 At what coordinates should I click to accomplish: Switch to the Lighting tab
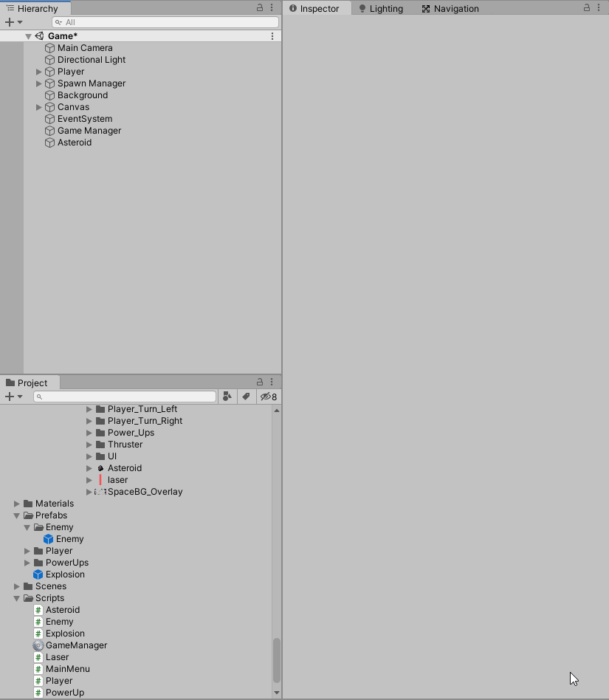coord(381,8)
